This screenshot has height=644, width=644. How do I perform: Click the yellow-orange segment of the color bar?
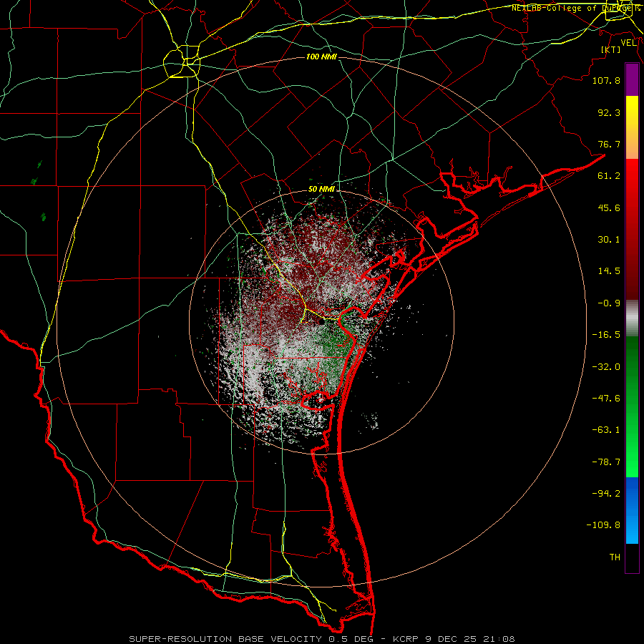632,127
